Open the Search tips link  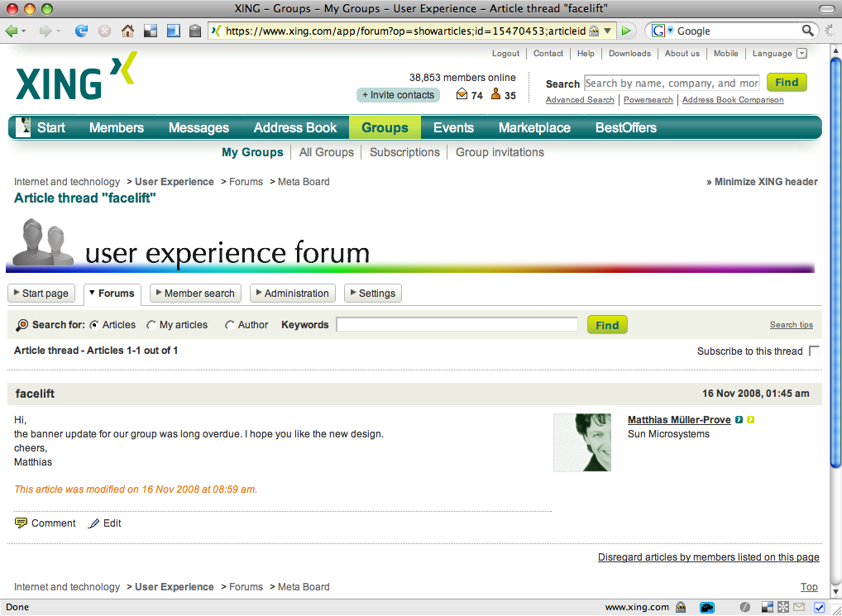(792, 325)
